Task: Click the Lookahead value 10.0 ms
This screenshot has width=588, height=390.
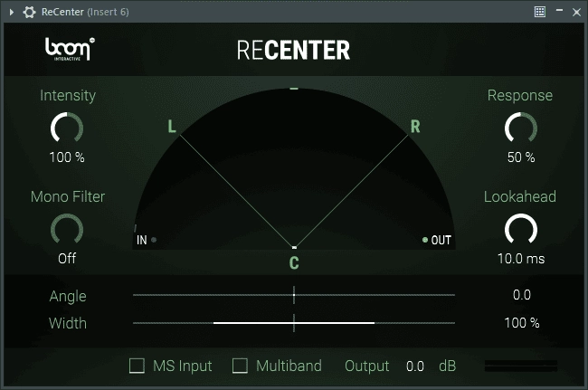Action: tap(521, 259)
